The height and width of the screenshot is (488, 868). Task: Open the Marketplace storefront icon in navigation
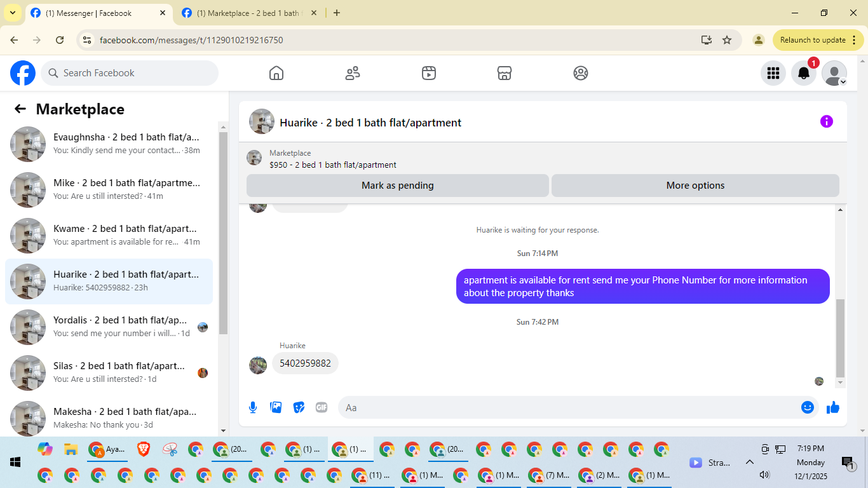[x=505, y=73]
